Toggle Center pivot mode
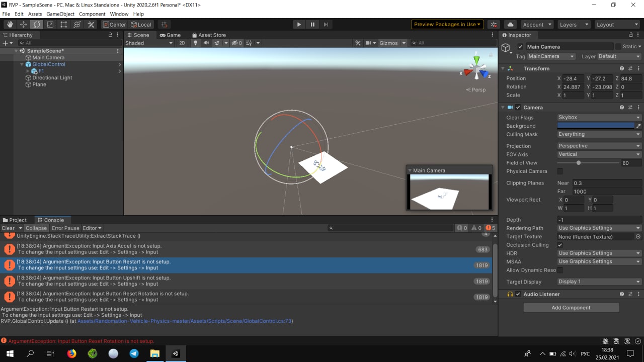This screenshot has width=644, height=362. click(114, 25)
